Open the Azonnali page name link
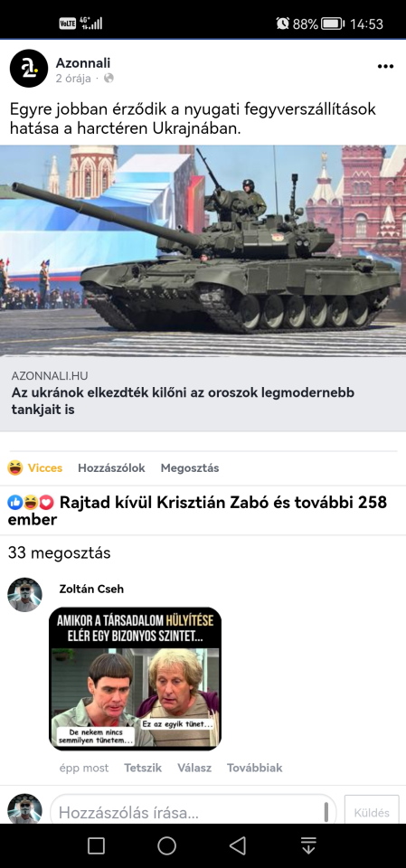The width and height of the screenshot is (406, 868). click(x=83, y=63)
